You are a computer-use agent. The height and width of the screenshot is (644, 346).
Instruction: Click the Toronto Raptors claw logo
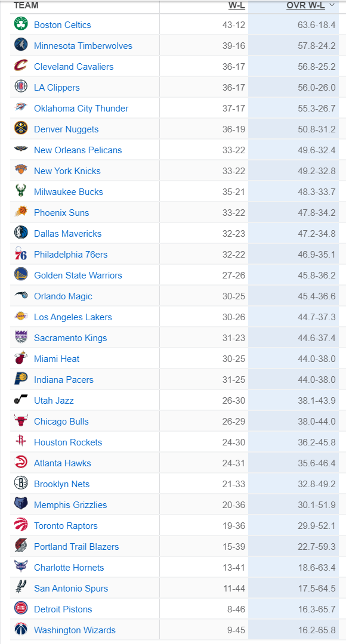[x=20, y=525]
